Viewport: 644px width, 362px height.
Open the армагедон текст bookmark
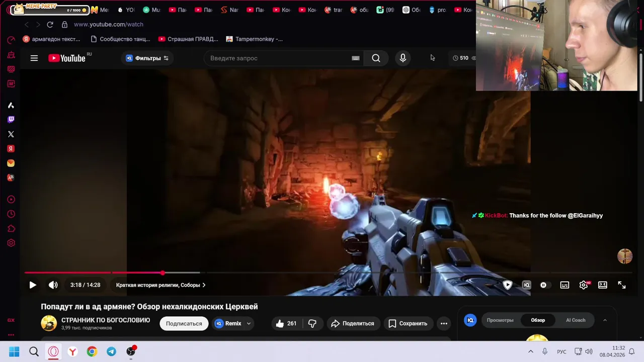tap(51, 39)
